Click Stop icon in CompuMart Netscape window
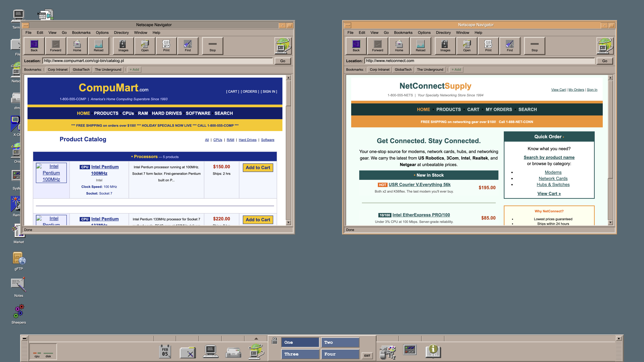644x362 pixels. (x=212, y=46)
